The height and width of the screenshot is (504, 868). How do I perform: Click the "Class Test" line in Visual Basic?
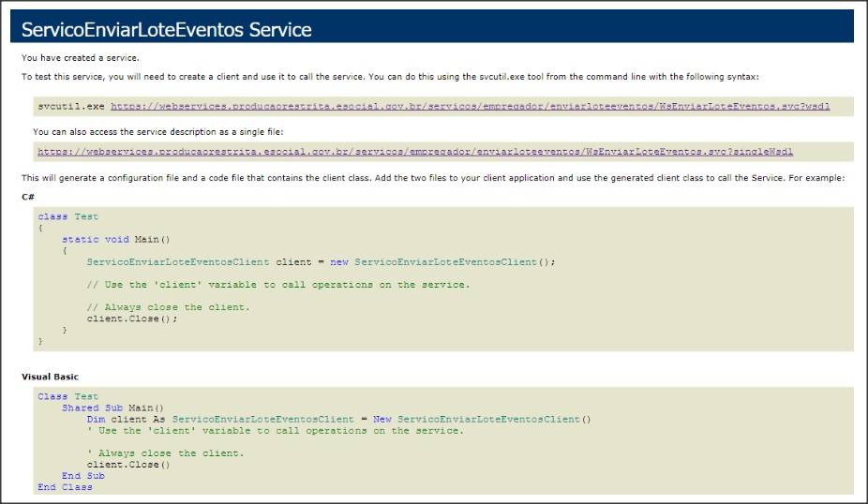click(x=68, y=396)
